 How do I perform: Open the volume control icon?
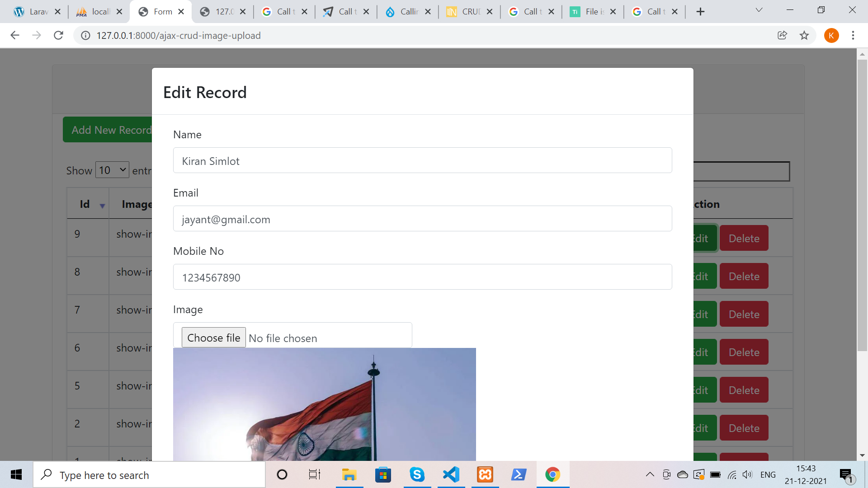click(x=747, y=474)
